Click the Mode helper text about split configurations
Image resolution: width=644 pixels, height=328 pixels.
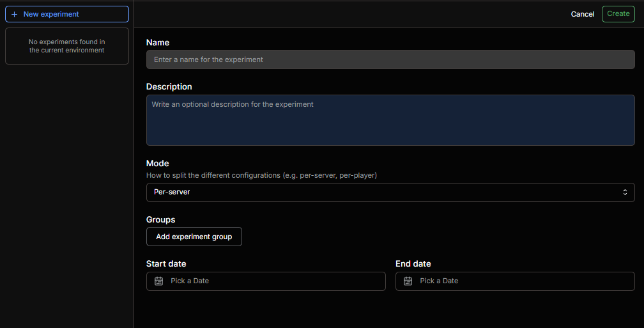(262, 175)
